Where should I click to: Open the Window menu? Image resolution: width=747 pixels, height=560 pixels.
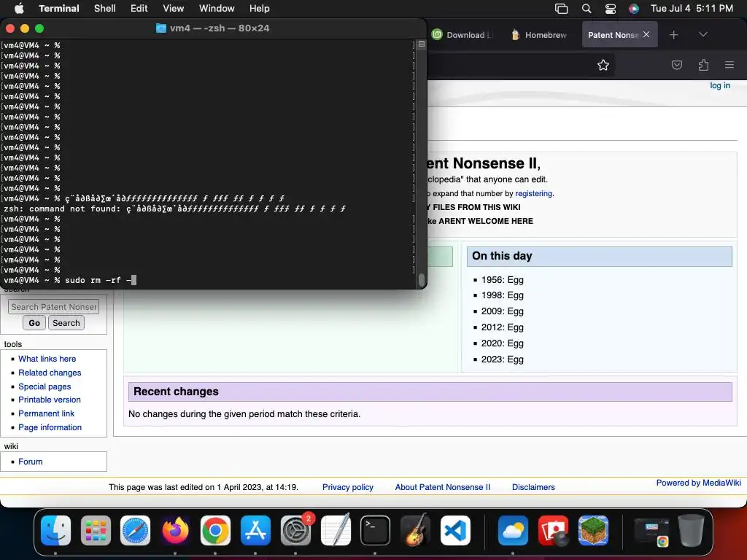(x=217, y=8)
